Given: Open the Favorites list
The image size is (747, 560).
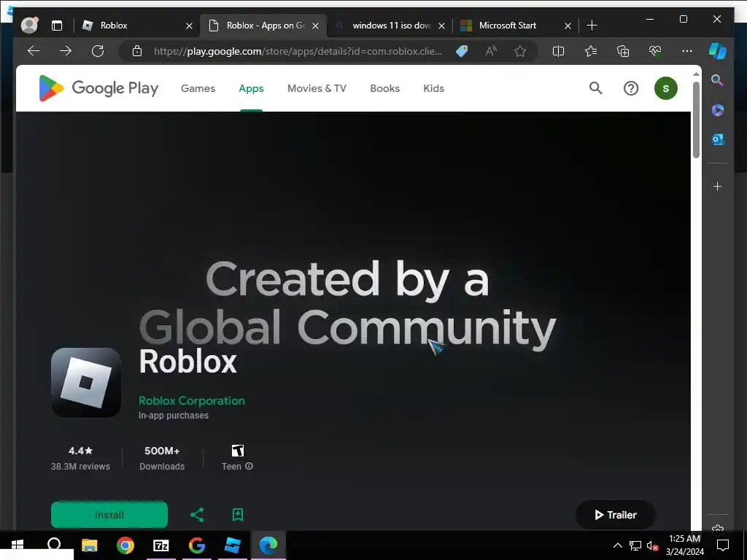Looking at the screenshot, I should 591,51.
